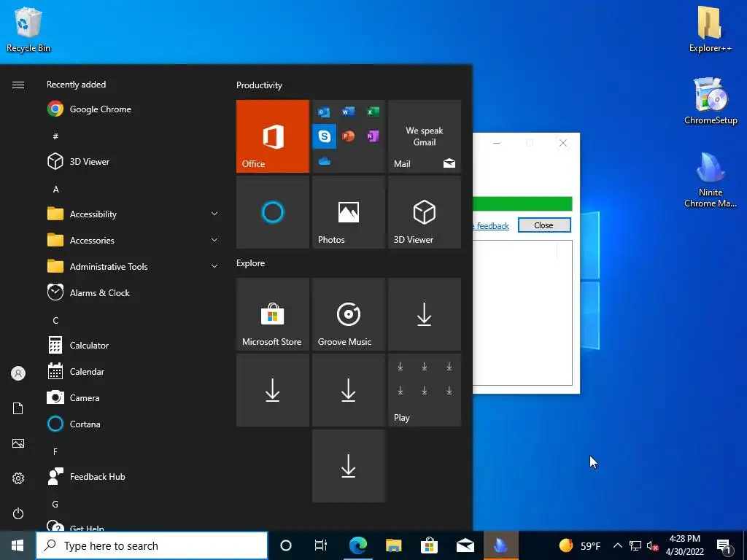The image size is (747, 560).
Task: Click Skype icon in Office tile group
Action: [325, 136]
